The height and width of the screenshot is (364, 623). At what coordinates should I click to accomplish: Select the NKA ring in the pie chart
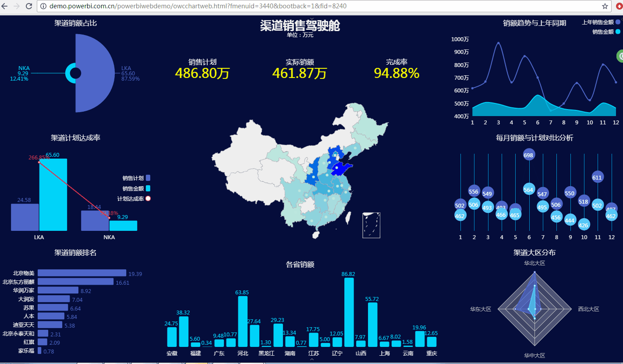click(69, 73)
